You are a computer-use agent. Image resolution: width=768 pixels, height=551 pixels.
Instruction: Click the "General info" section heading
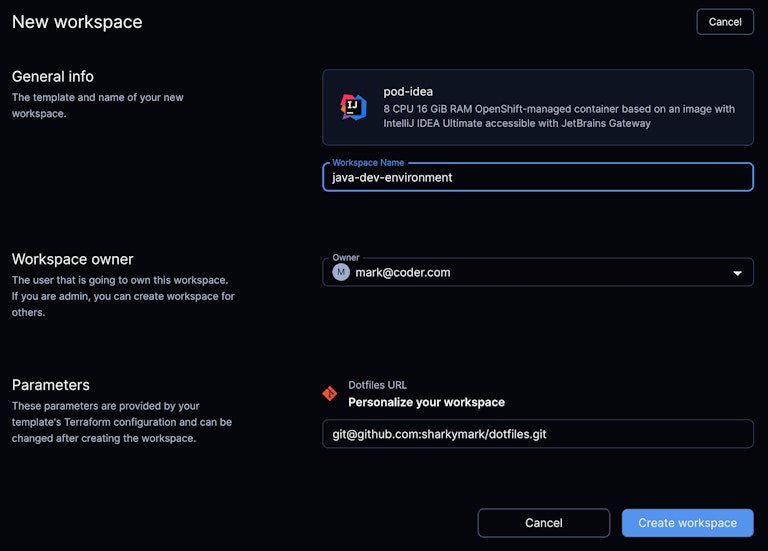click(52, 76)
